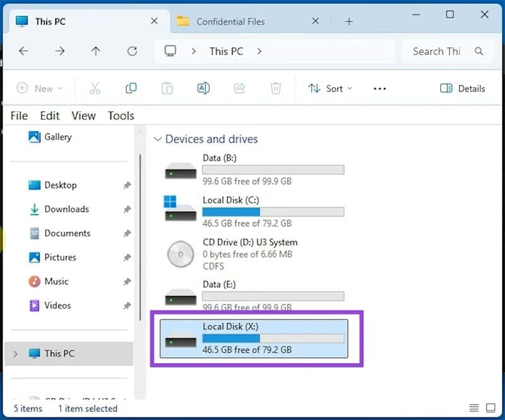The image size is (505, 420).
Task: Go up one folder level arrow
Action: tap(96, 52)
